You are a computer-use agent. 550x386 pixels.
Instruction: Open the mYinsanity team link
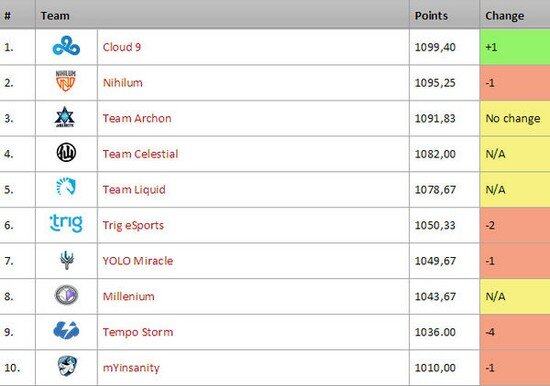tap(131, 368)
